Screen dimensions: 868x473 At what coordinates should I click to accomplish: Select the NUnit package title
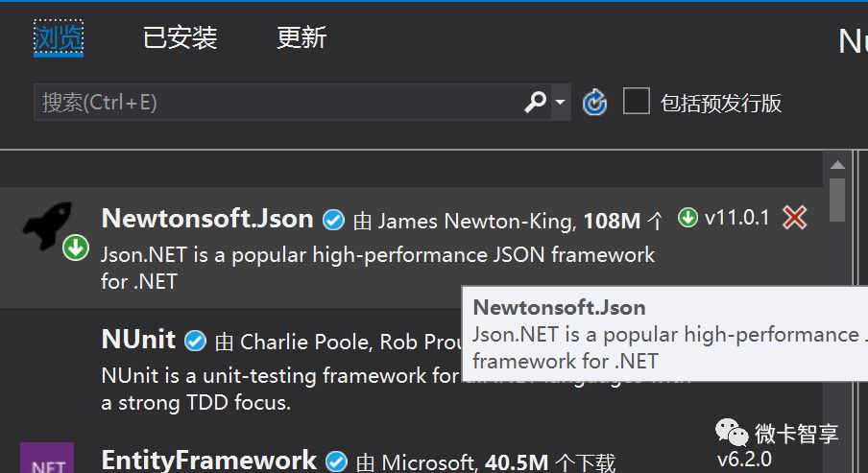pyautogui.click(x=139, y=340)
